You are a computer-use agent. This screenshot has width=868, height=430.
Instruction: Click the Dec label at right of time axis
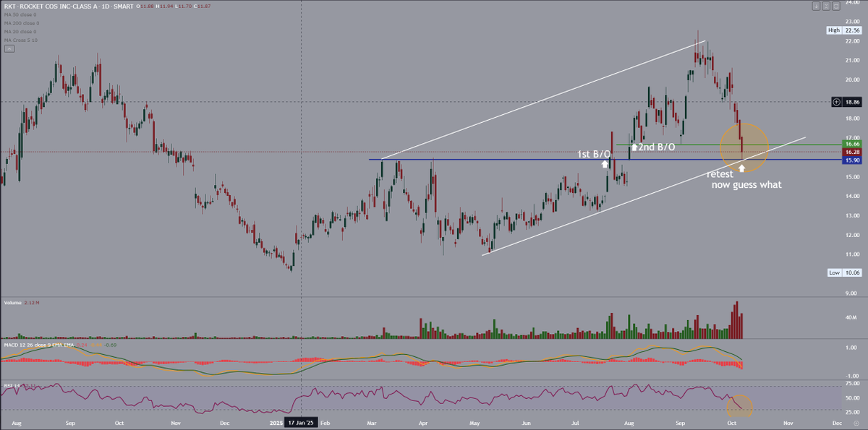pyautogui.click(x=836, y=423)
